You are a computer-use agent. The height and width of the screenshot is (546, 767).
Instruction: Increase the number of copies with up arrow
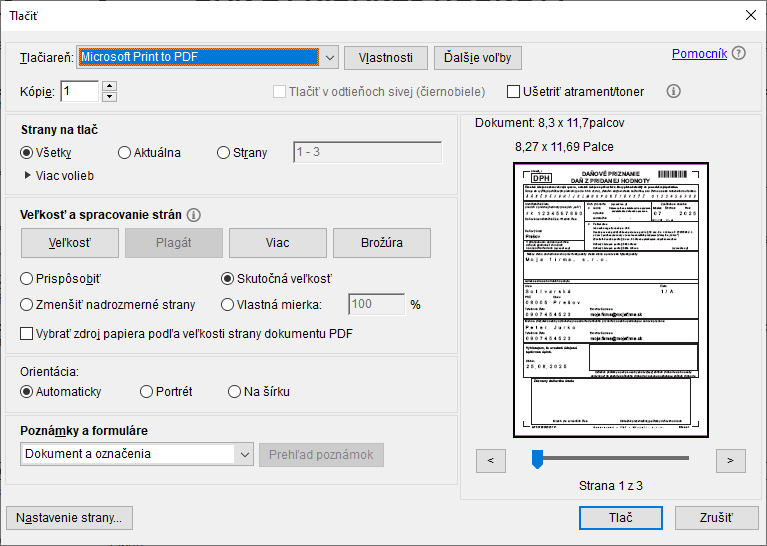(110, 86)
